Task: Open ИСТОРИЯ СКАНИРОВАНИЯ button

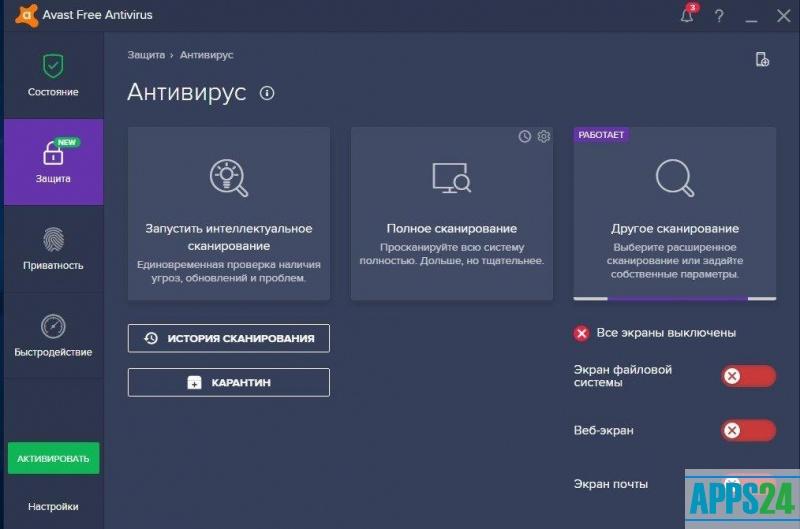Action: point(229,338)
